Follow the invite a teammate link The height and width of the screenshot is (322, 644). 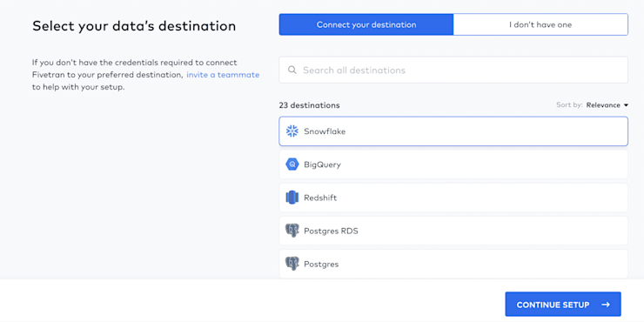[x=223, y=75]
